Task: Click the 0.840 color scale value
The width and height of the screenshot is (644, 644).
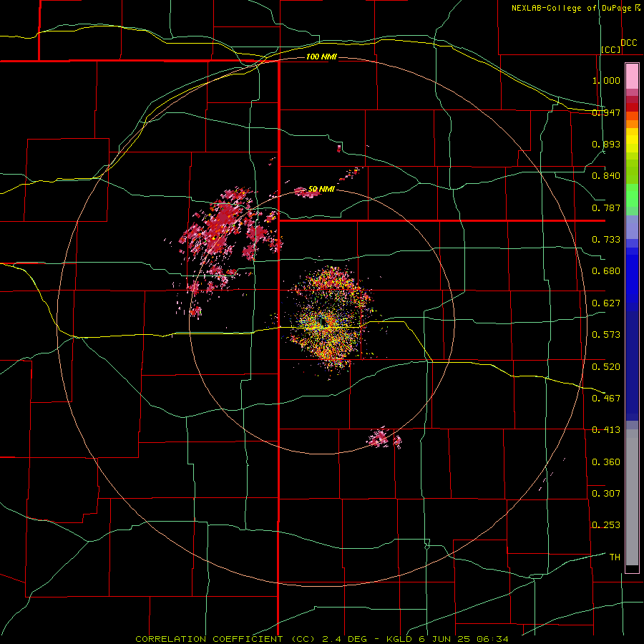Action: click(x=606, y=176)
